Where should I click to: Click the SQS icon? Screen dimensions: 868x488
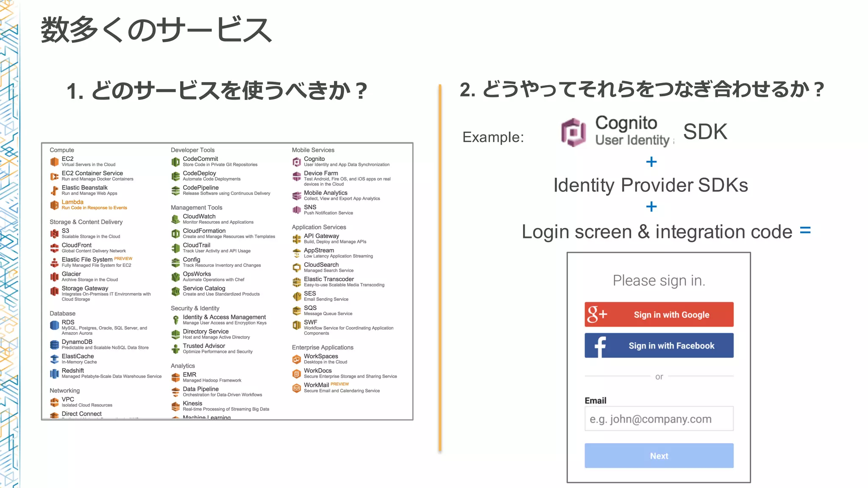click(x=297, y=311)
